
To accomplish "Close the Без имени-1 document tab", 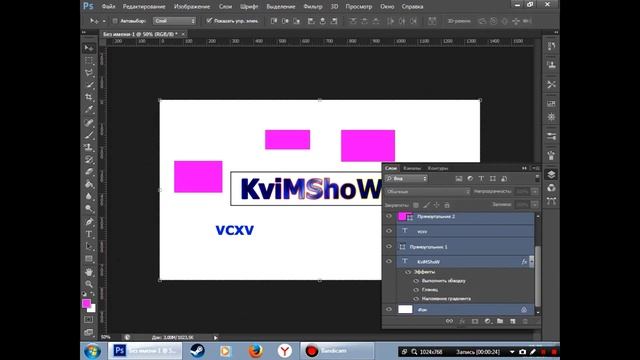I will tap(183, 34).
